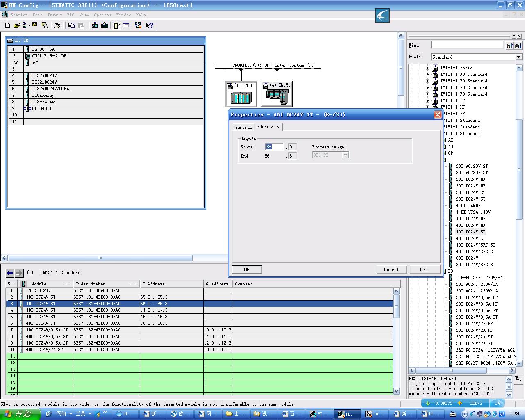This screenshot has height=420, width=525.
Task: Click the context Help arrow icon
Action: coord(149,25)
